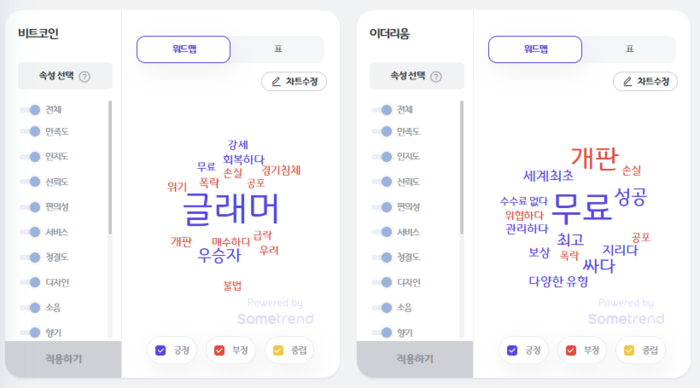Click the word 글래머 in 비트코인 word cloud

click(x=231, y=209)
